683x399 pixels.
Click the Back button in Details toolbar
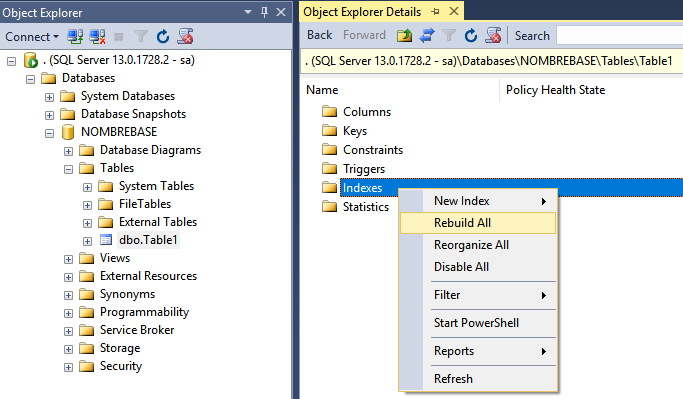[x=319, y=35]
